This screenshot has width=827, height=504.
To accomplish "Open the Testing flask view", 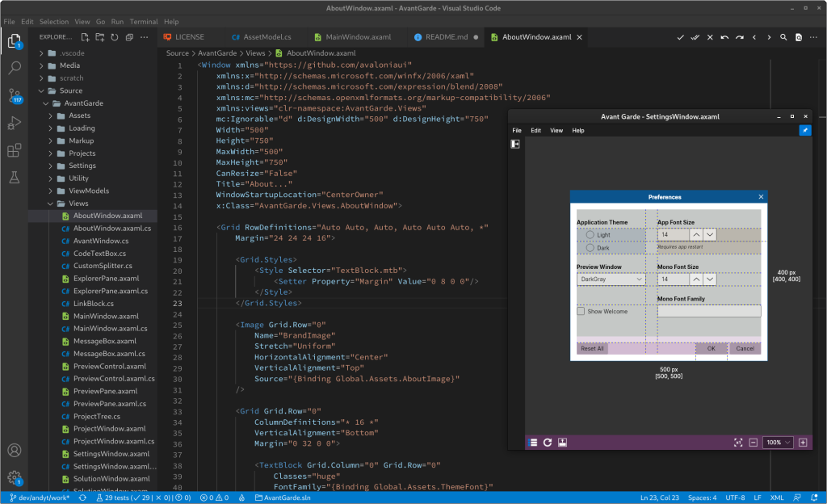I will [15, 178].
